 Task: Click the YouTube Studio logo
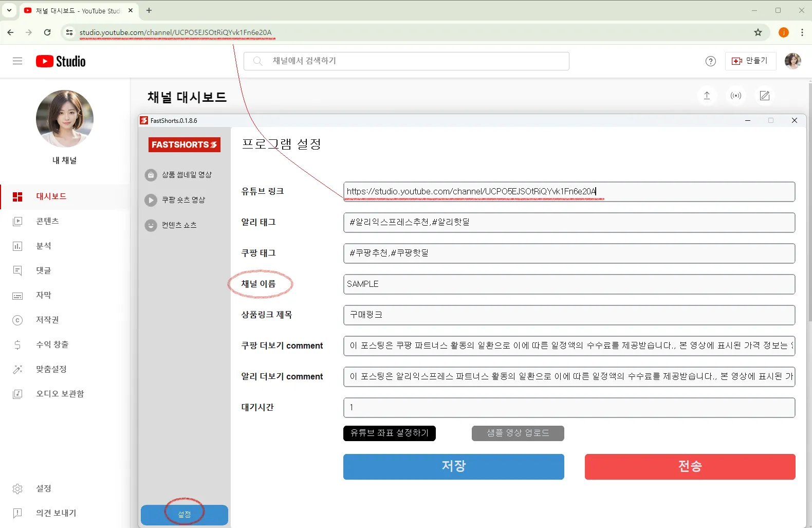[x=61, y=61]
